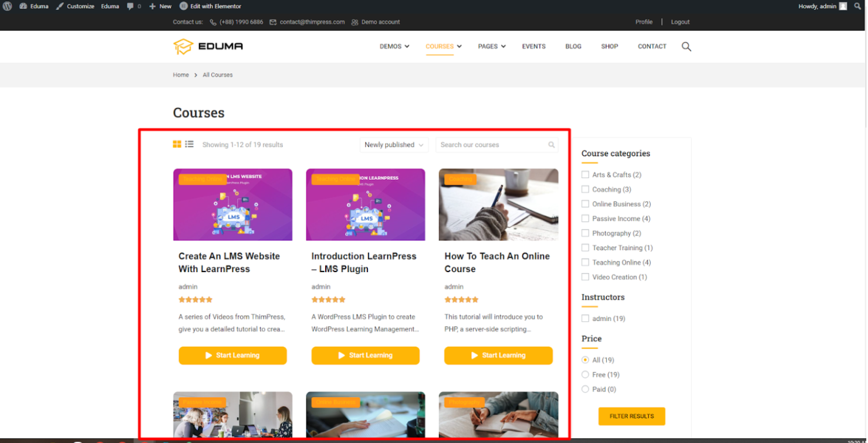Check the Video Creation category
Screen dimensions: 868x443
tap(585, 277)
